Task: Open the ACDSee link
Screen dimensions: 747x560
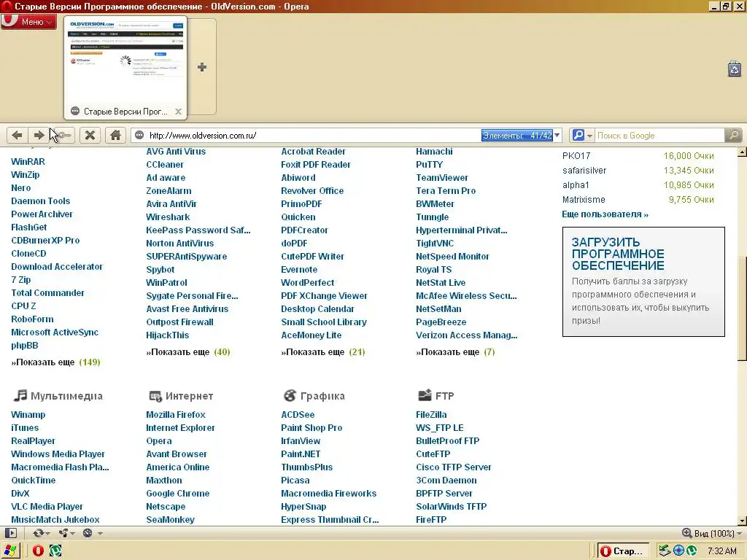Action: pos(298,415)
